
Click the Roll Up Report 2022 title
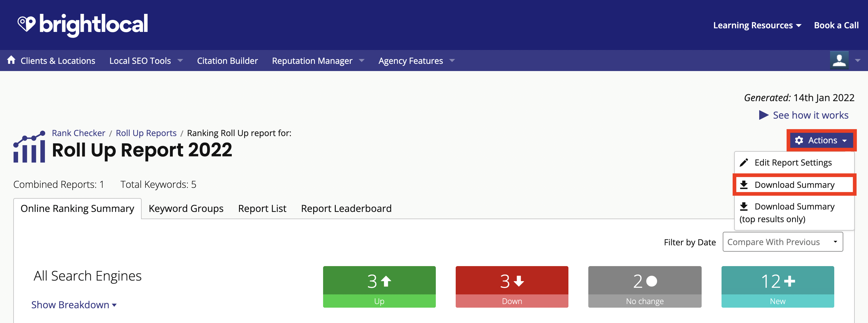click(x=142, y=150)
